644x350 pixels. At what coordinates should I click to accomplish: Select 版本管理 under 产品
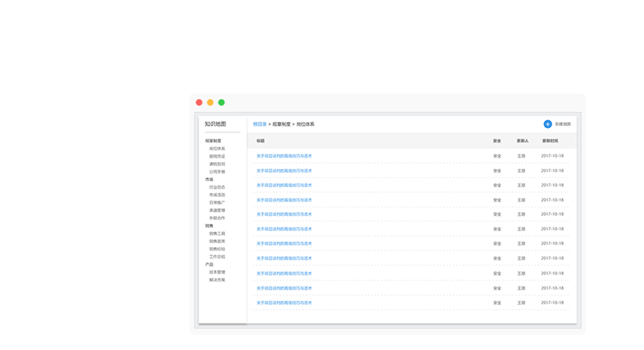(x=217, y=272)
